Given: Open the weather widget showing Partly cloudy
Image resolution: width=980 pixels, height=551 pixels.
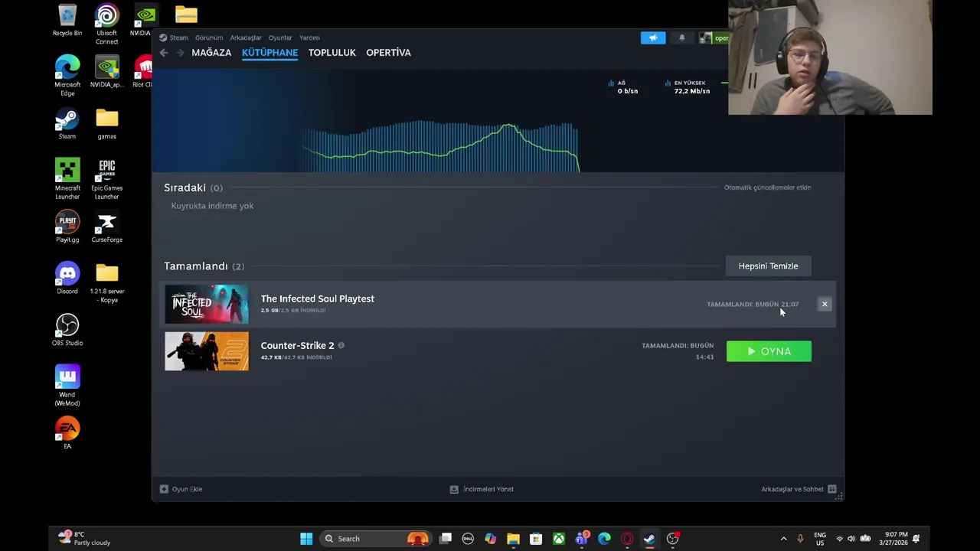Looking at the screenshot, I should (84, 539).
